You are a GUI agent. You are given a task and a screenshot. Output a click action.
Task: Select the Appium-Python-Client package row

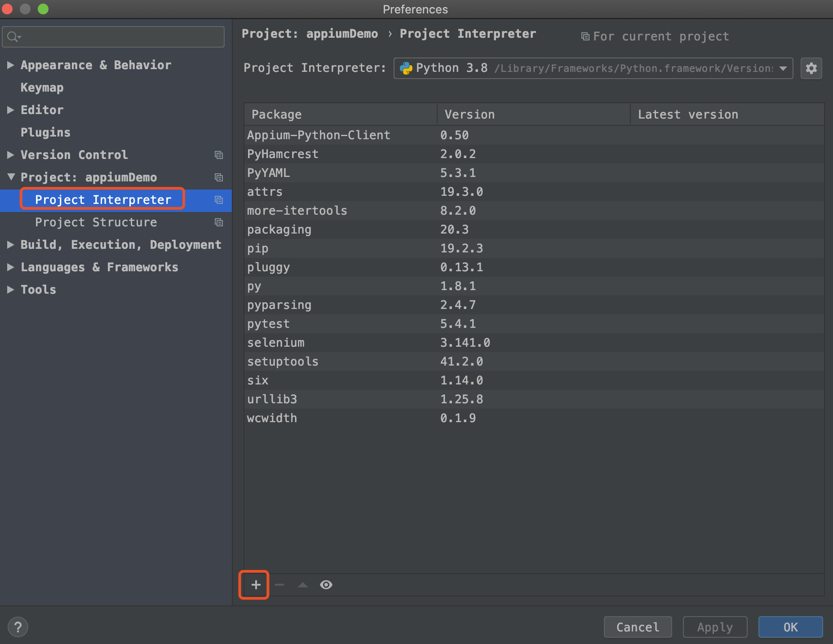point(534,135)
